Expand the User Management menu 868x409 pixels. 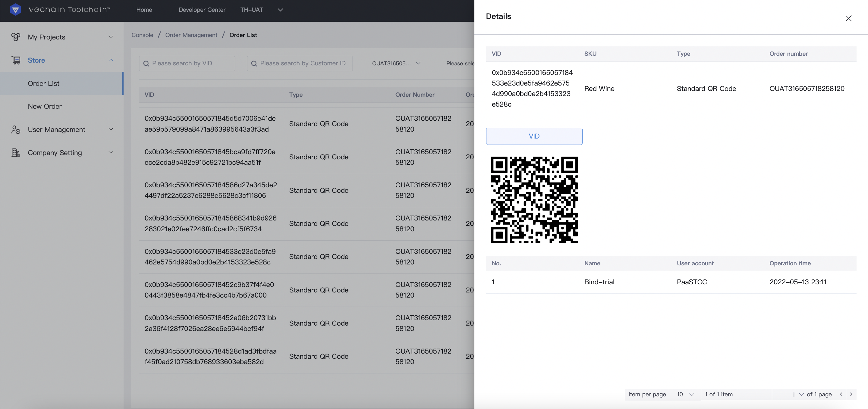tap(111, 130)
